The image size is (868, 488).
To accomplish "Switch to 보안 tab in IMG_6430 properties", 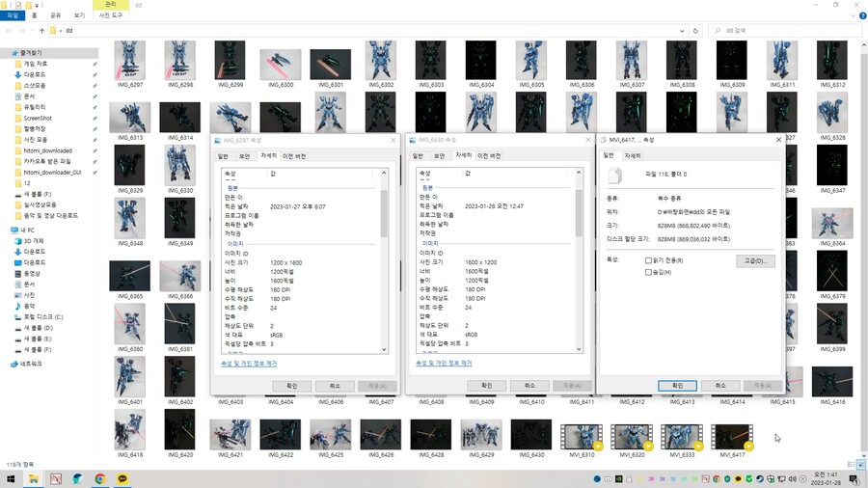I will 440,156.
